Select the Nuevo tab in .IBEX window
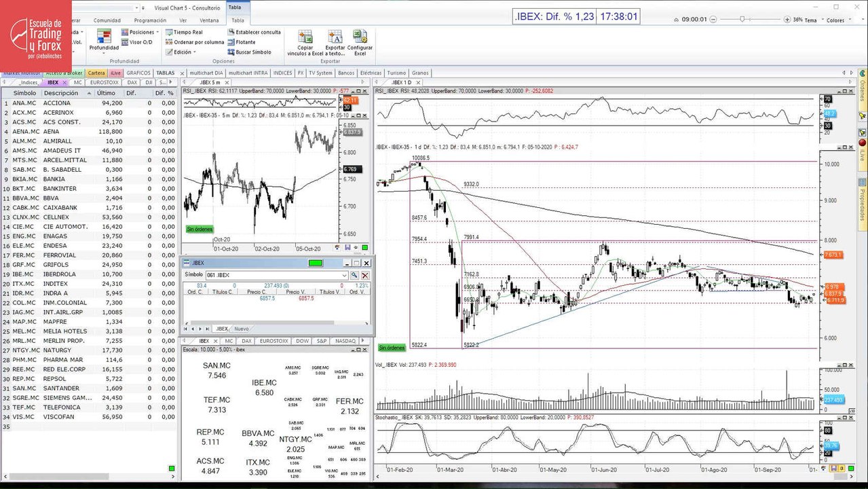Viewport: 868px width, 489px height. (x=242, y=329)
